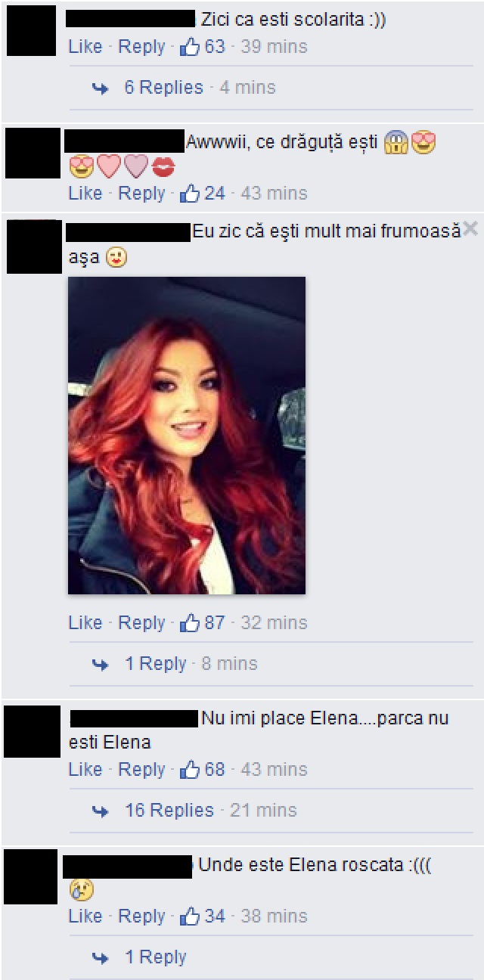
Task: Click thumbs-up icon showing 63 likes
Action: coord(189,47)
